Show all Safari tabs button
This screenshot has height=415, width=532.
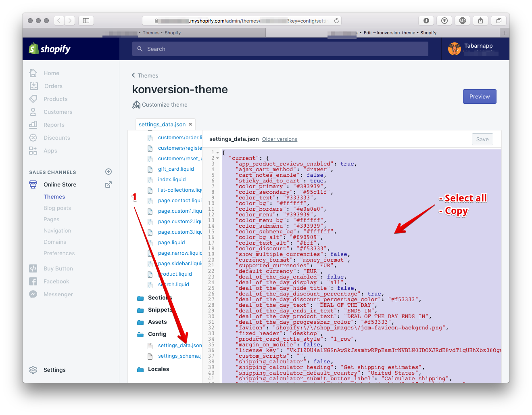[499, 21]
